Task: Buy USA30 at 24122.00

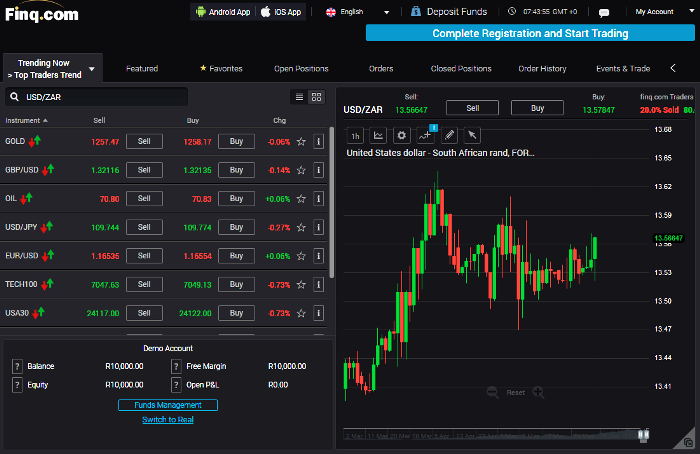Action: pos(236,313)
